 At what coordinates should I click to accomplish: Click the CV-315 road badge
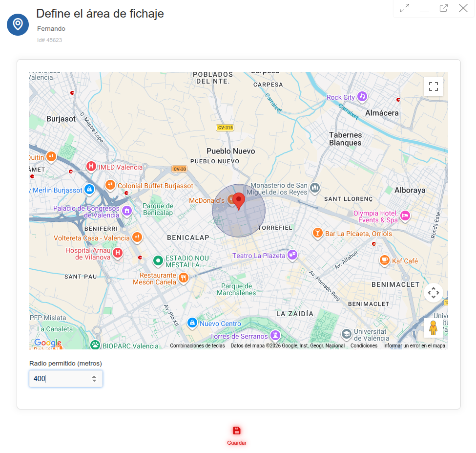pos(225,128)
